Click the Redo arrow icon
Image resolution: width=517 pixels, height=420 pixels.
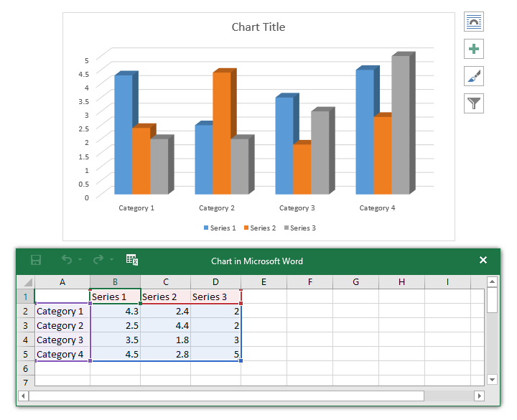click(x=98, y=260)
